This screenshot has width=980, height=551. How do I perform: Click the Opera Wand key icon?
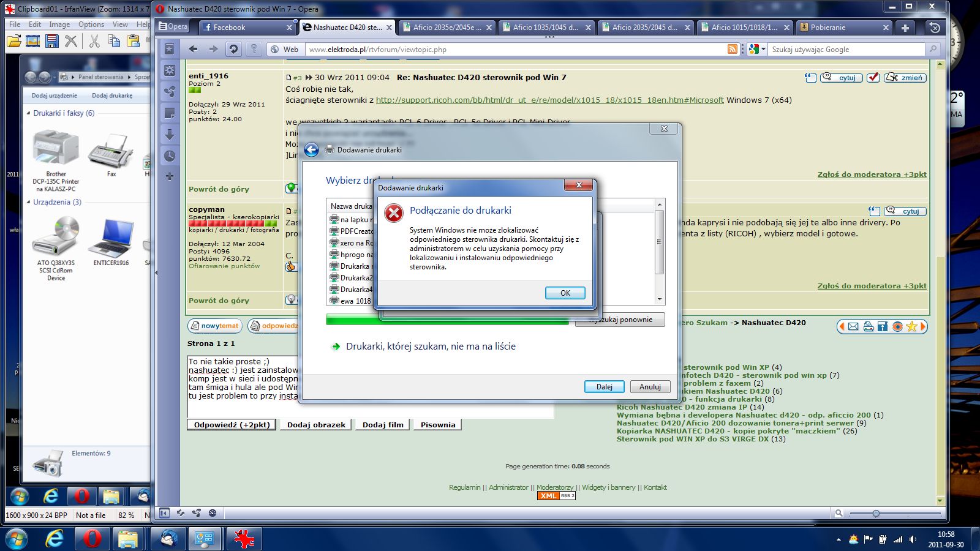254,49
